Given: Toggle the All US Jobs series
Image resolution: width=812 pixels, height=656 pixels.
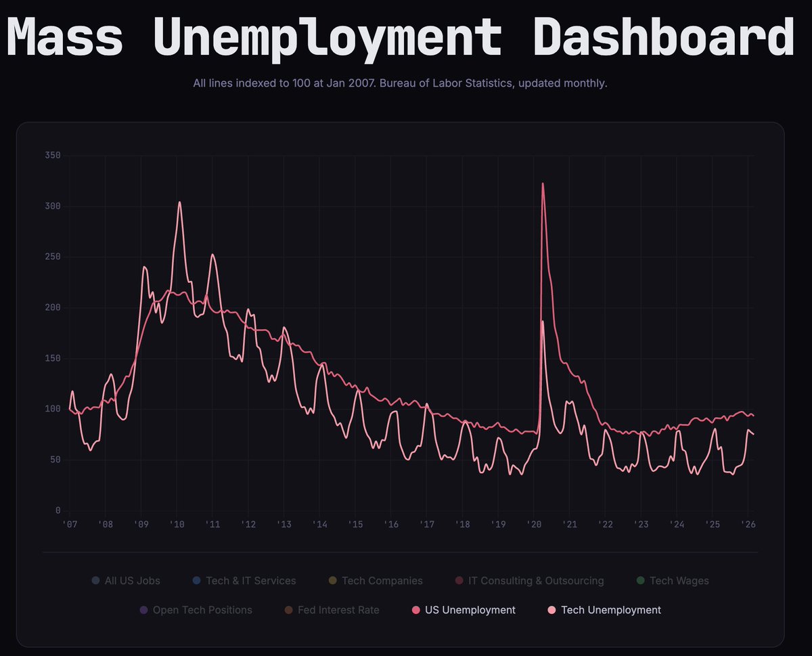Looking at the screenshot, I should (x=126, y=580).
